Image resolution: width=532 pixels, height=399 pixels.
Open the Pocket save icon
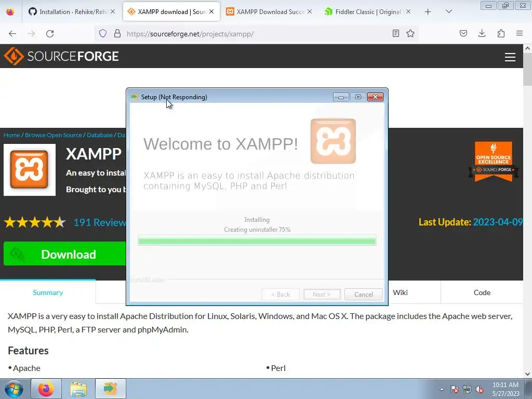[463, 33]
